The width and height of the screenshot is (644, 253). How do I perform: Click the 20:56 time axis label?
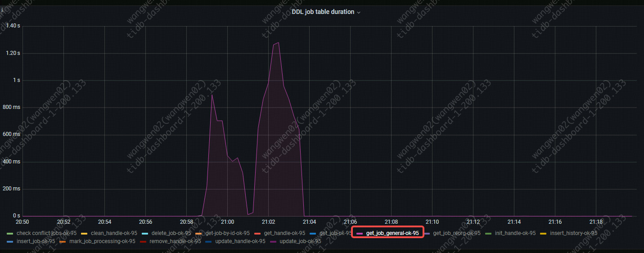click(x=145, y=222)
